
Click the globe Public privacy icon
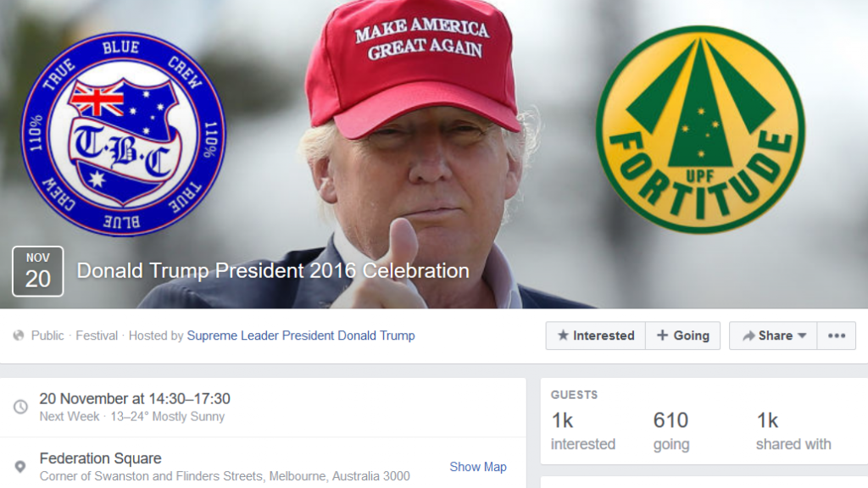click(19, 335)
